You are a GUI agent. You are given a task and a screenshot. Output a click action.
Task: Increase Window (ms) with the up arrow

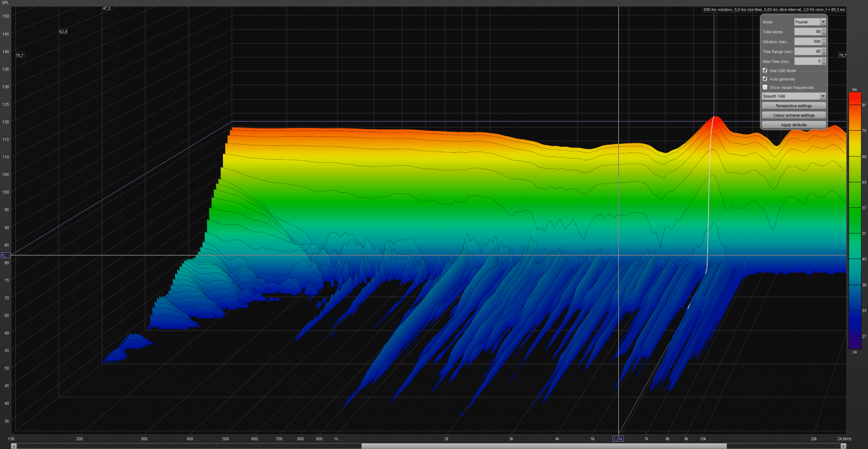coord(824,39)
